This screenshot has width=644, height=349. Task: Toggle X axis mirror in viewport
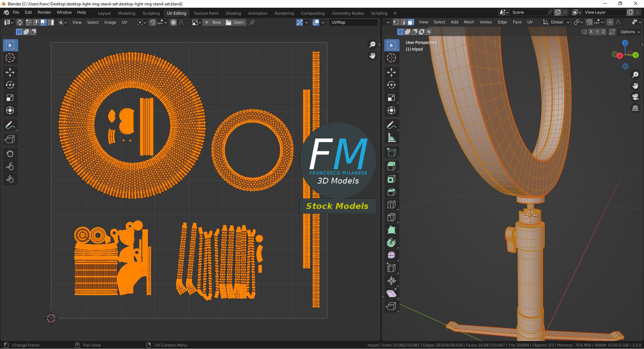click(x=591, y=32)
